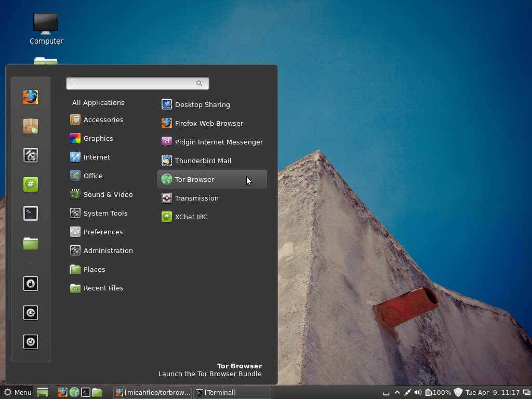The image size is (532, 399).
Task: Click the application search field
Action: (137, 83)
